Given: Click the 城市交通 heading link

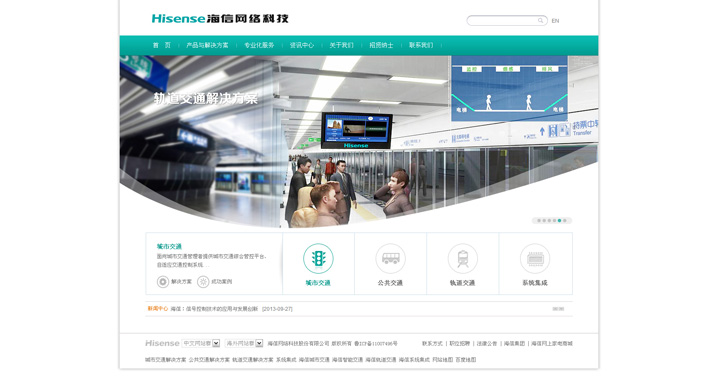Looking at the screenshot, I should (x=169, y=246).
